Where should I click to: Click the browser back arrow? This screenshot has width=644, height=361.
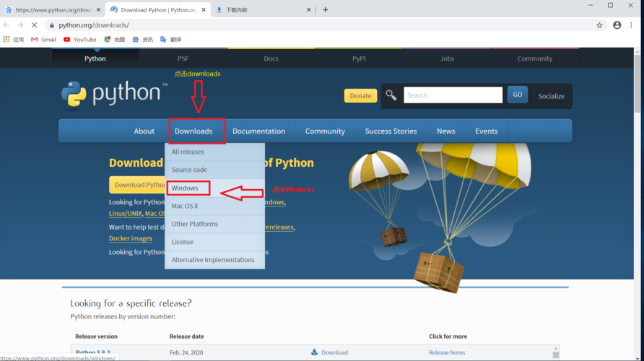click(6, 25)
